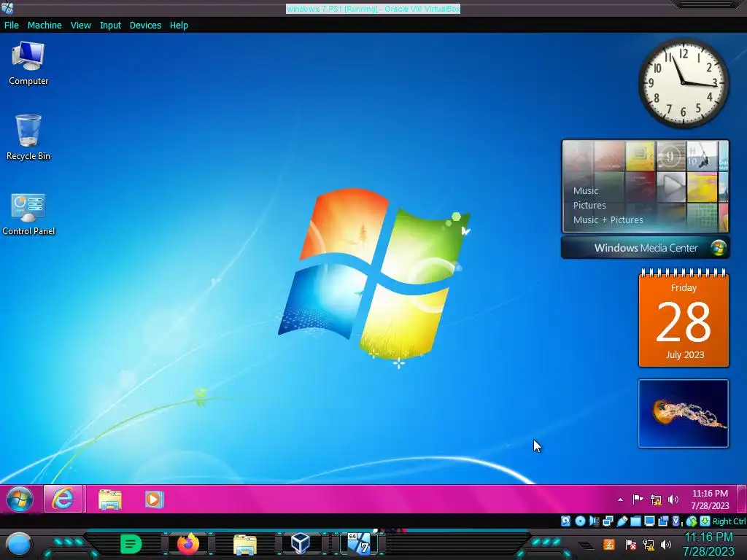This screenshot has height=560, width=747.
Task: Click the calendar gadget showing Friday 28
Action: coord(684,318)
